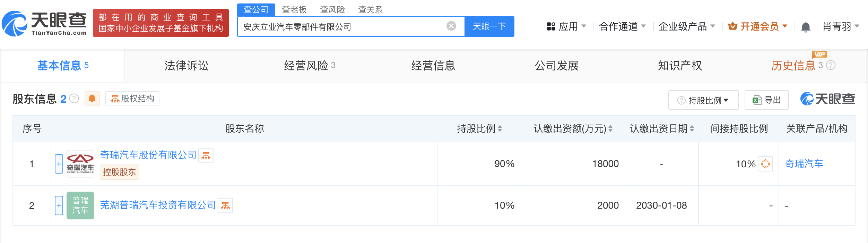Sort table by 认缴出资额 column
Image resolution: width=868 pixels, height=243 pixels.
point(610,129)
